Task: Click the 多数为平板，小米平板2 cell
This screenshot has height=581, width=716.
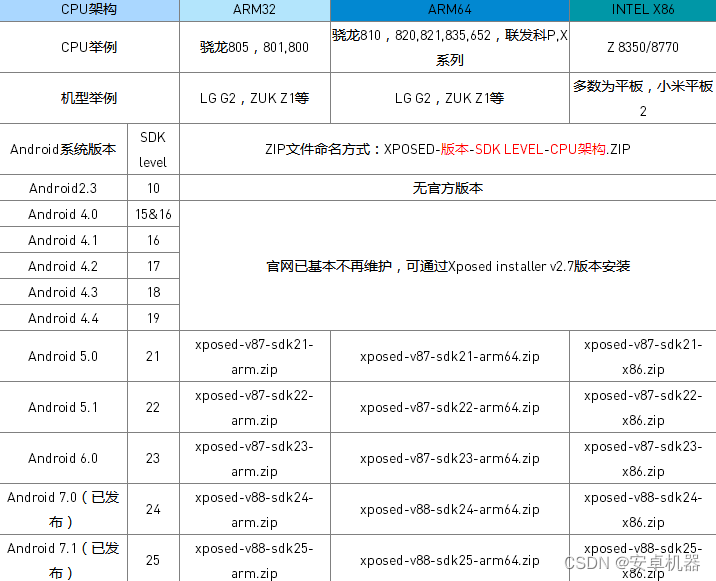Action: point(643,98)
